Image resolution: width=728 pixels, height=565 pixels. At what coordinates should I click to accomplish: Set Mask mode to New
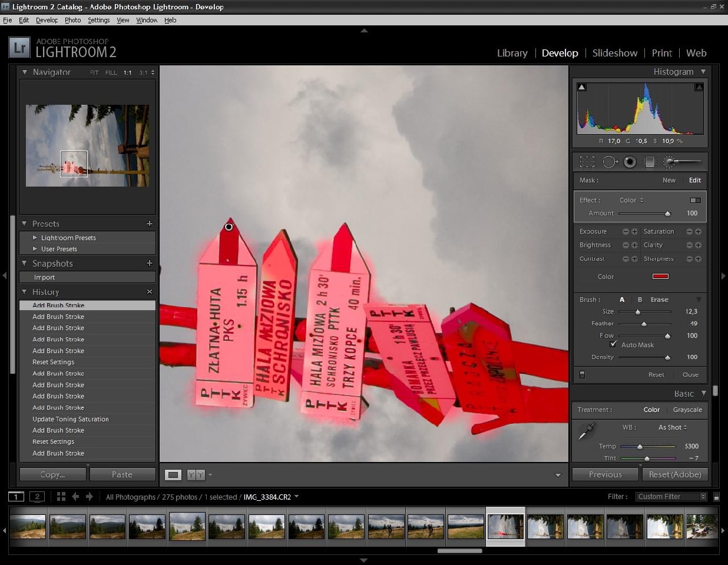coord(669,180)
